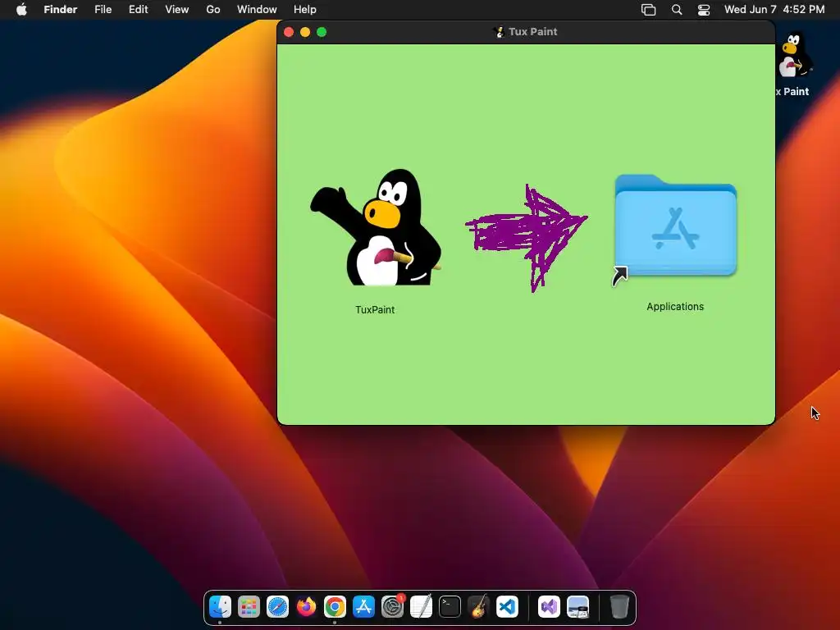The image size is (840, 630).
Task: Select the TuxPaint penguin app icon
Action: [376, 228]
